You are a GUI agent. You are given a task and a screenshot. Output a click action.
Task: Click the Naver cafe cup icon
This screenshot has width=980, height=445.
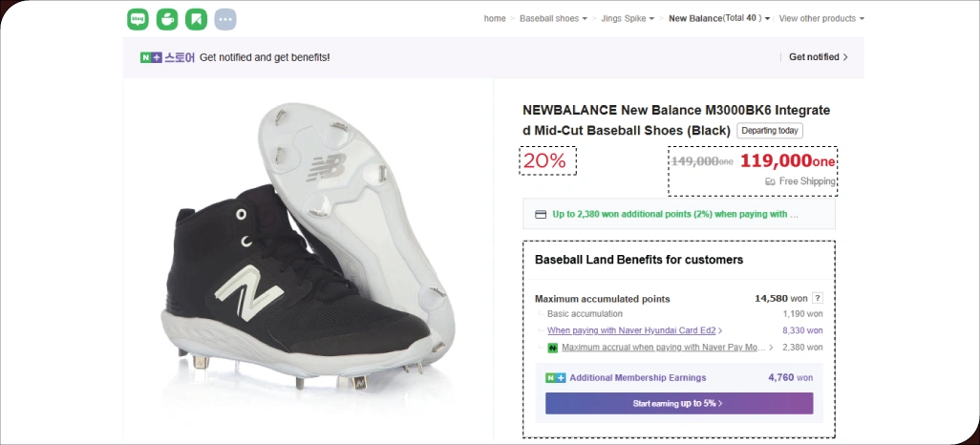(167, 18)
